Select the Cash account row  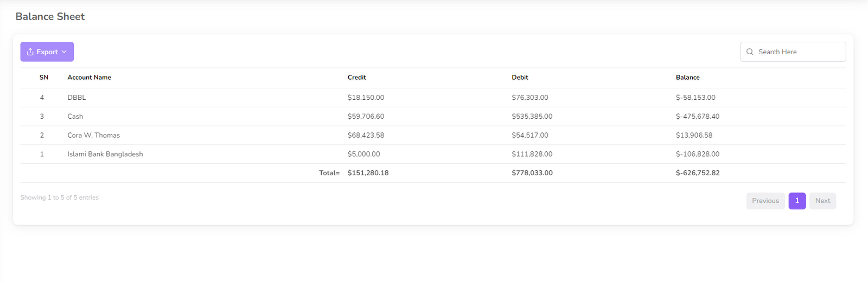(75, 117)
